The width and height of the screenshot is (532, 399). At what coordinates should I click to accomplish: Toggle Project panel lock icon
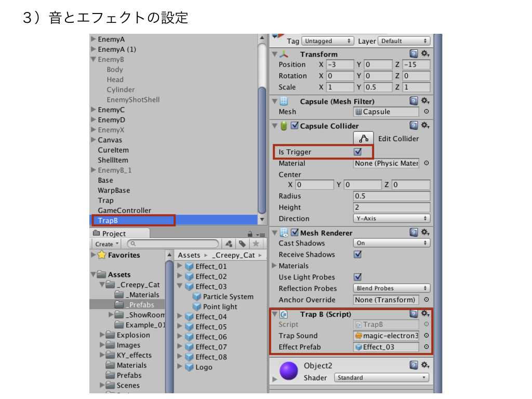coord(250,234)
